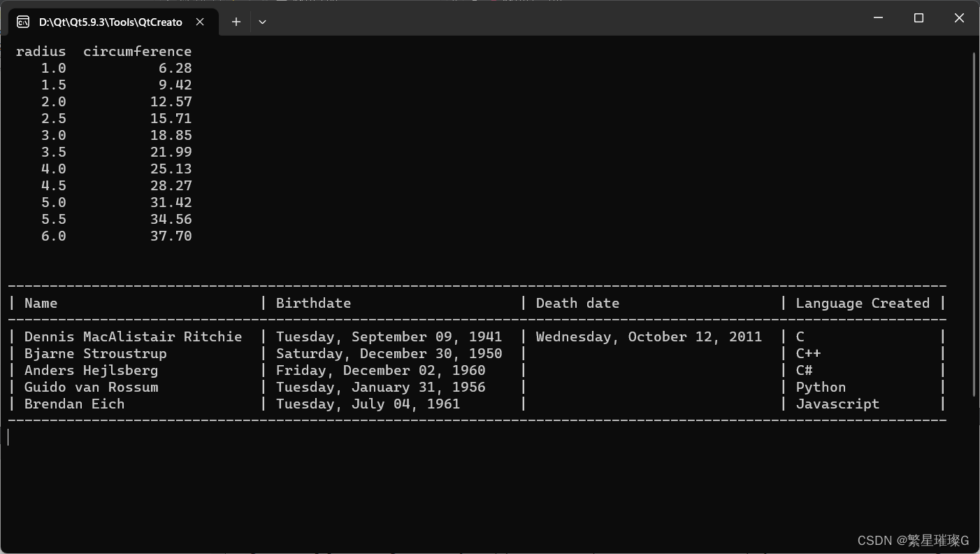Viewport: 980px width, 554px height.
Task: Click birthdate Tuesday, January 31, 1956
Action: (380, 387)
